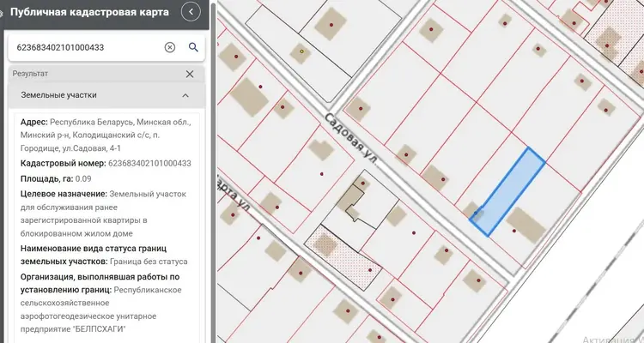
Task: Click the Адрес text of parcel
Action: 106,135
